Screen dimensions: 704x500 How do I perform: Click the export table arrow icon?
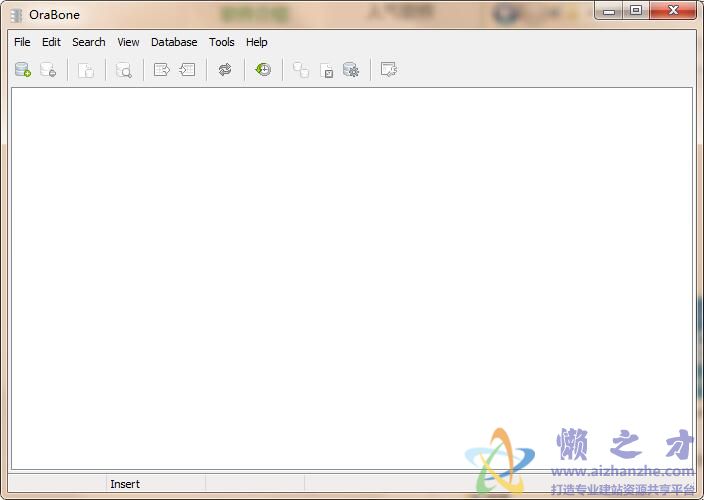tap(162, 70)
